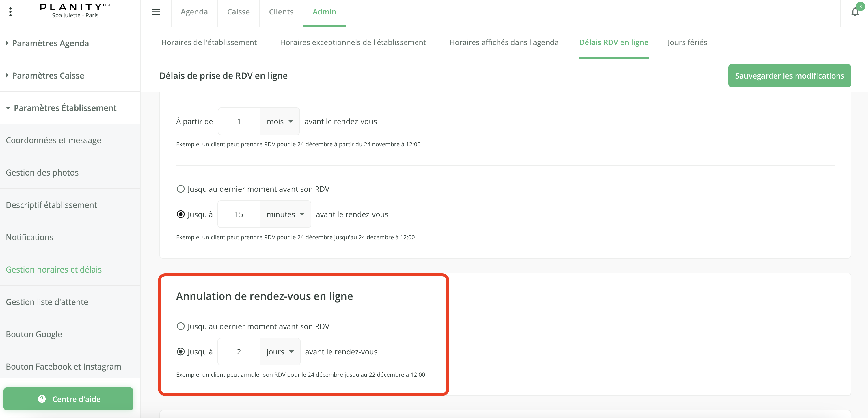
Task: Open the three-dot vertical menu
Action: pos(10,12)
